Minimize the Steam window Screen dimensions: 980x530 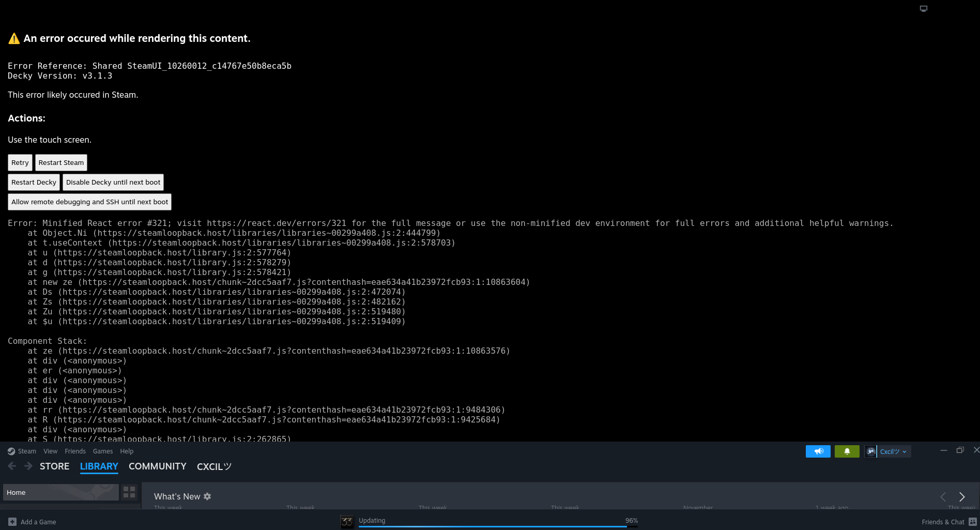[x=944, y=450]
